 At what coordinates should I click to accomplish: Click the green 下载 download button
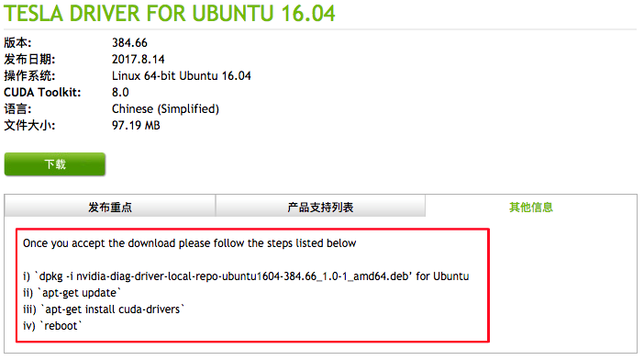point(55,164)
